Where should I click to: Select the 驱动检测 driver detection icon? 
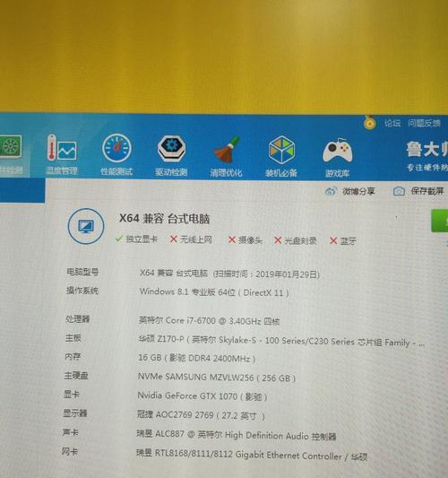[x=171, y=155]
